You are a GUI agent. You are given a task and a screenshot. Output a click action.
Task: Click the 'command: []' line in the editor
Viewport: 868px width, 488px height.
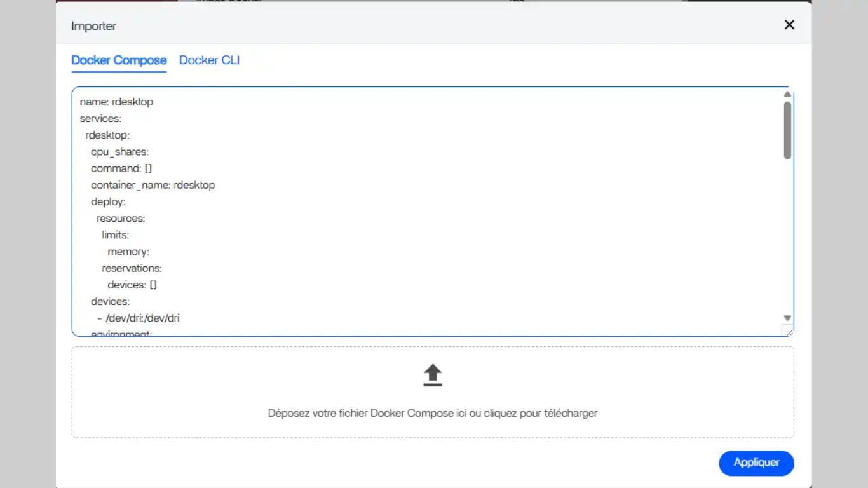point(121,168)
